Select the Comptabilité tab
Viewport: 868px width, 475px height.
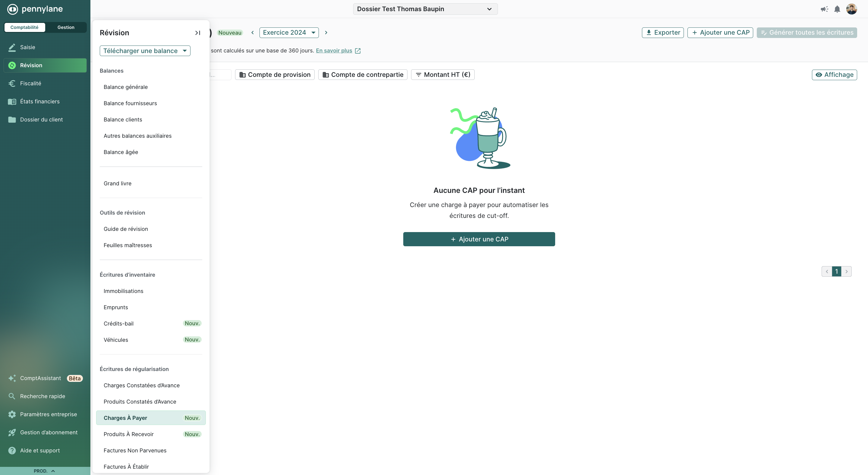tap(25, 27)
